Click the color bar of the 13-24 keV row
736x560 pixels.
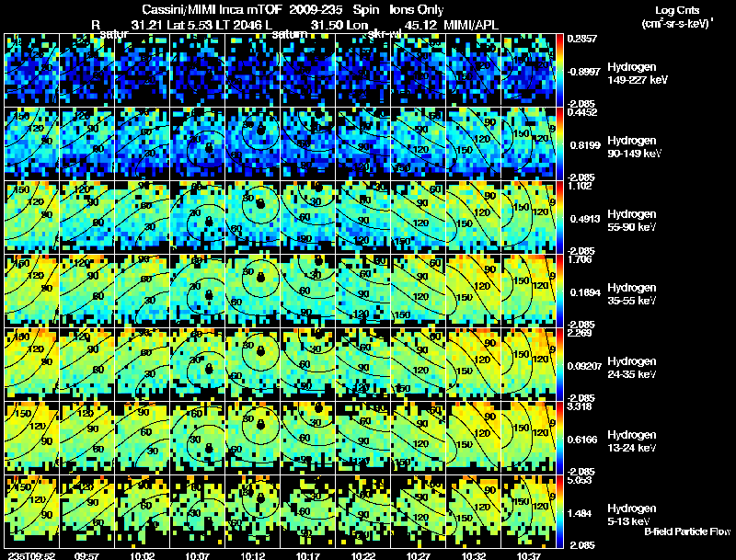click(x=559, y=438)
